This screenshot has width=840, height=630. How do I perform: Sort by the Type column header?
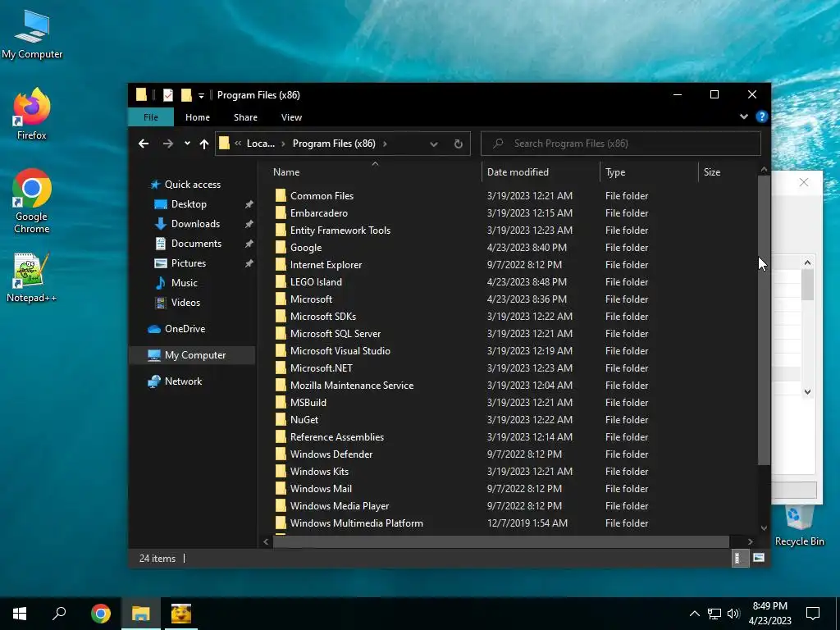click(x=650, y=172)
